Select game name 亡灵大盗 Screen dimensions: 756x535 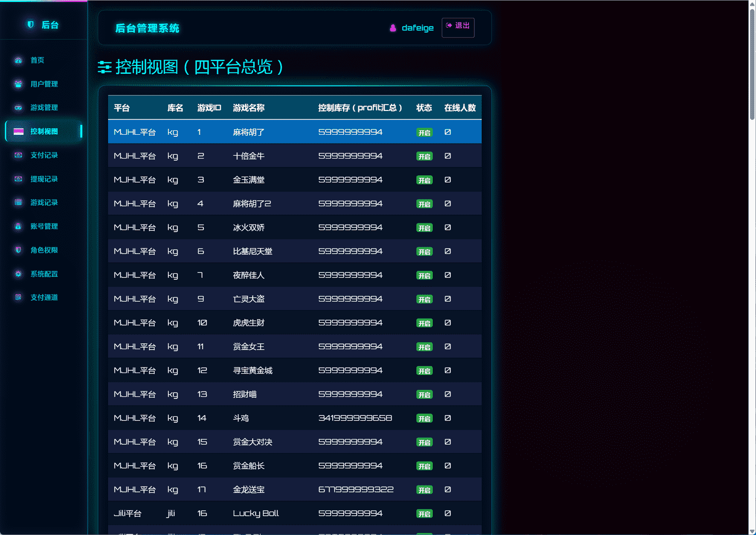[x=249, y=299]
